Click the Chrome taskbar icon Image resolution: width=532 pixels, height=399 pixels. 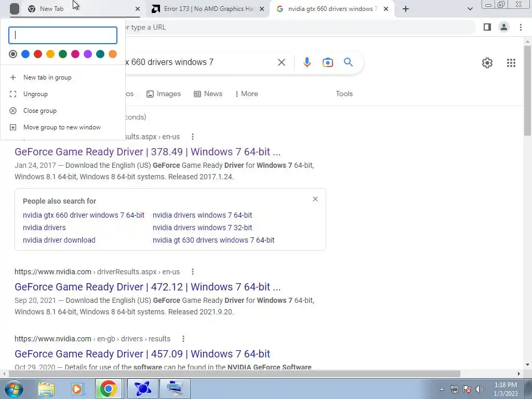[x=108, y=389]
